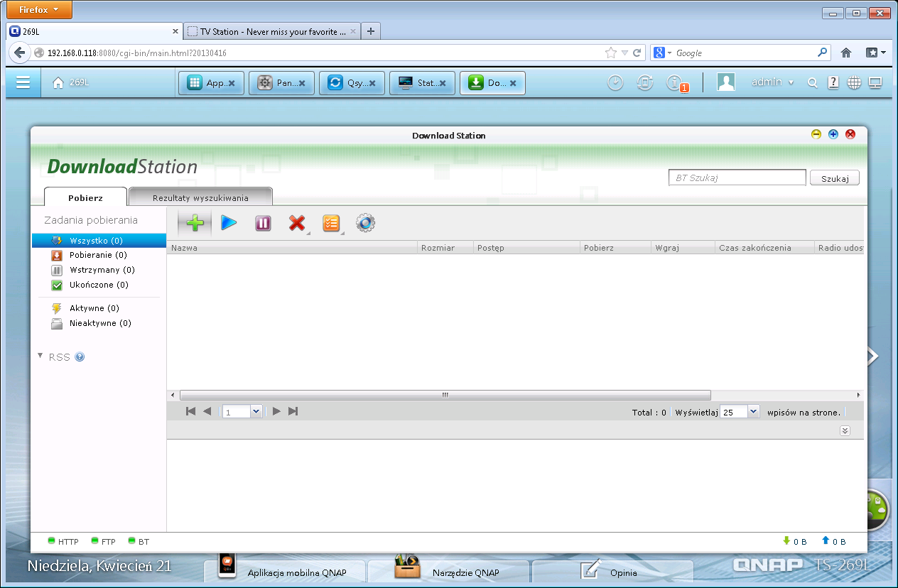Click the FTP status indicator
The height and width of the screenshot is (588, 898).
coord(104,541)
